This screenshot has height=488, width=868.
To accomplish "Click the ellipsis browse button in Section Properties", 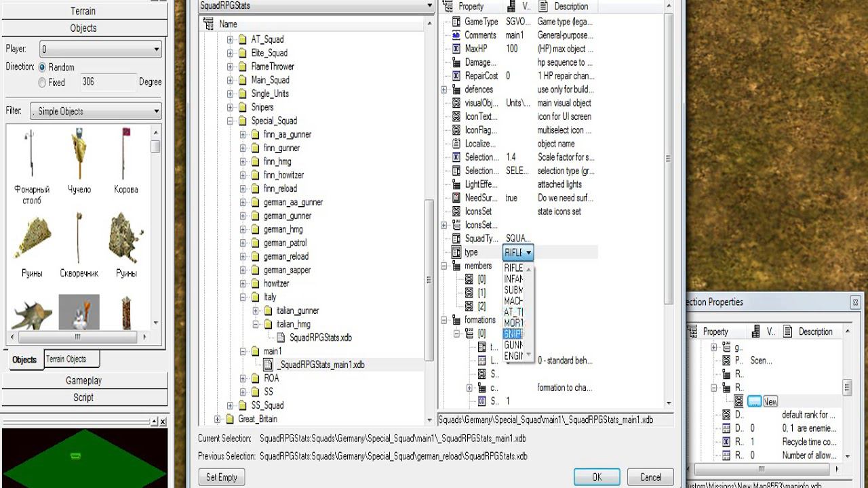I will tap(754, 401).
